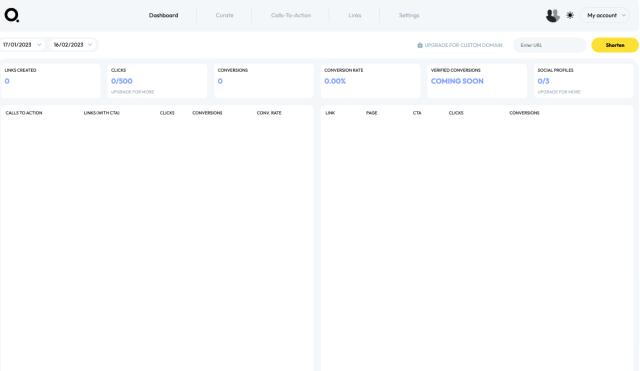The height and width of the screenshot is (371, 640).
Task: Open the Dashboard tab
Action: point(163,16)
